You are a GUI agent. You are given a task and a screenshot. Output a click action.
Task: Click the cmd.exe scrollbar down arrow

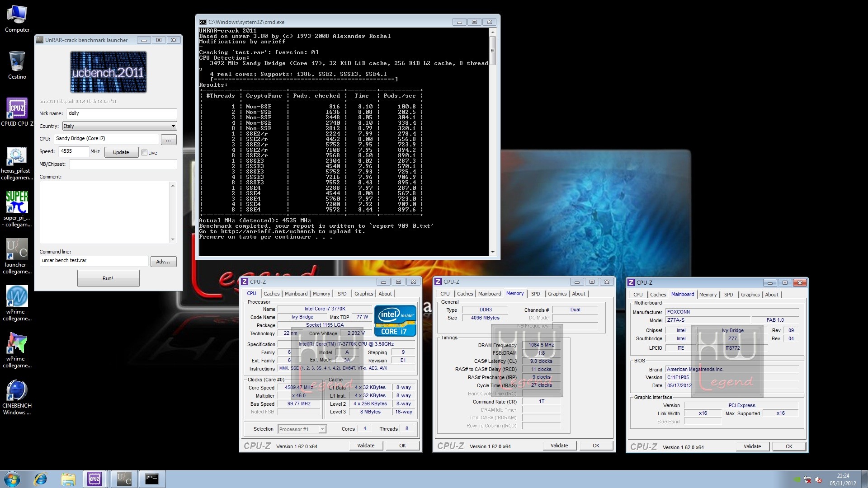[492, 252]
